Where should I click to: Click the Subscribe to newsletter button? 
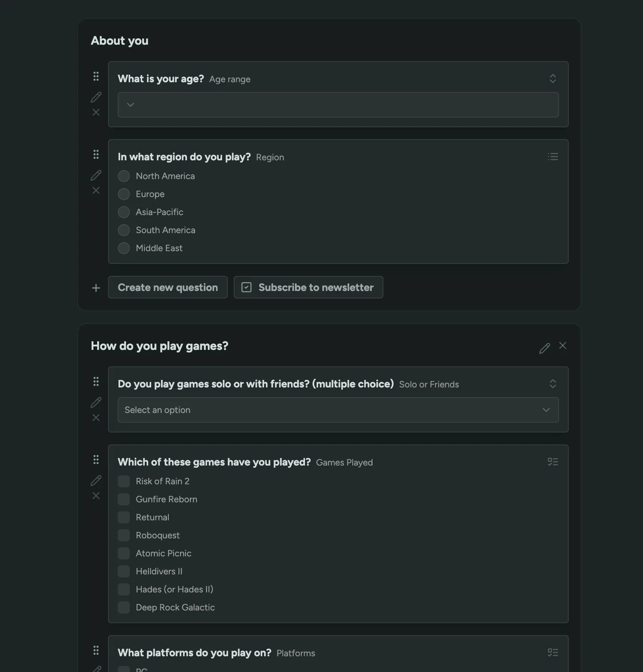pos(308,287)
